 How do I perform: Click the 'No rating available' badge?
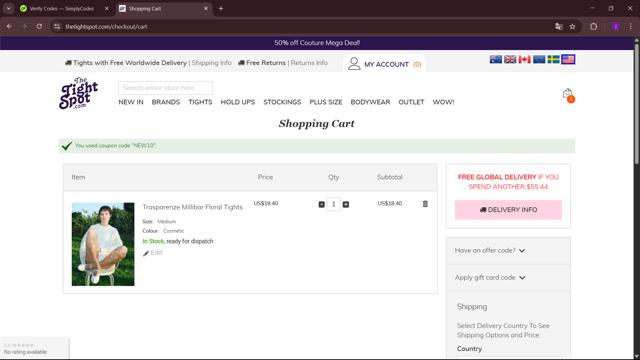click(35, 349)
